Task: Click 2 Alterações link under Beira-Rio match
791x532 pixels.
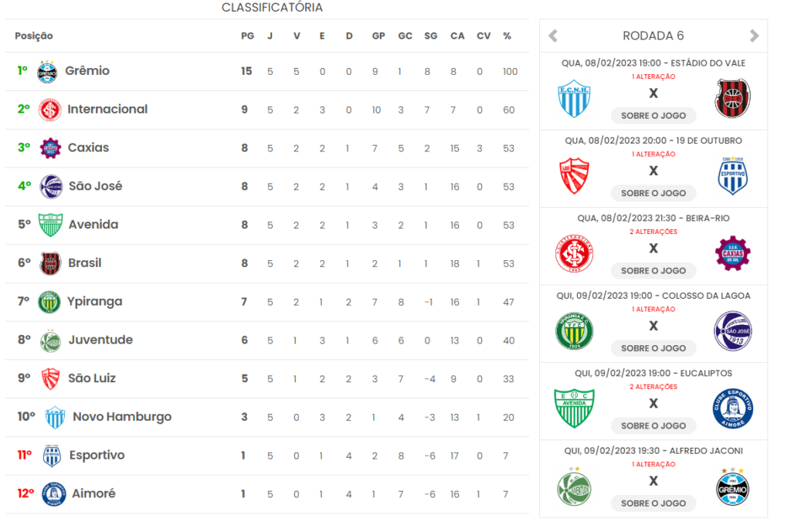Action: 654,232
